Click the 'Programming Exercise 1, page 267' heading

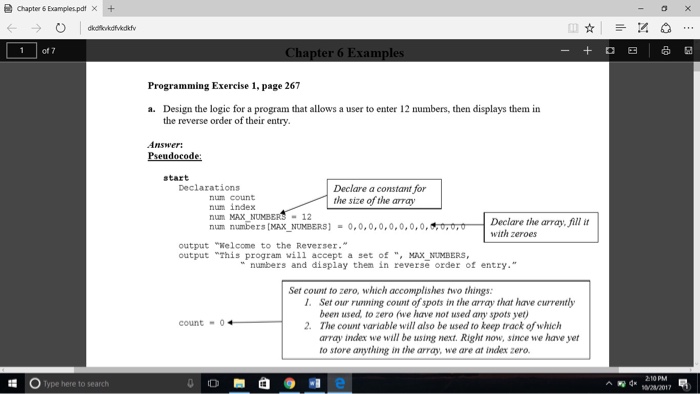point(224,85)
